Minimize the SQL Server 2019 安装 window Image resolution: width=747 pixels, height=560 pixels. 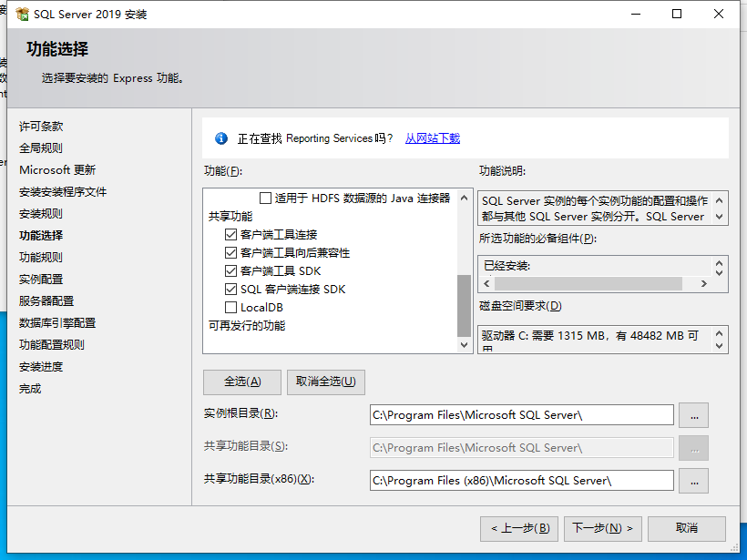click(636, 15)
